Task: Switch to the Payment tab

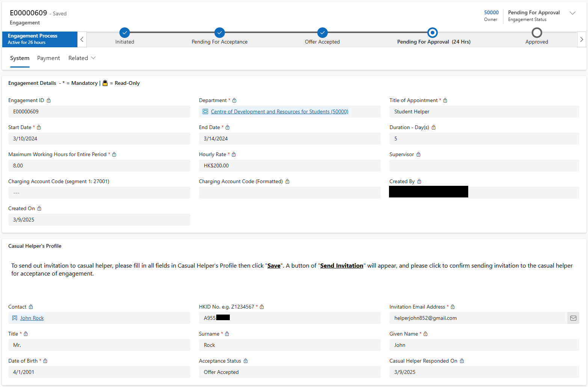Action: coord(48,58)
